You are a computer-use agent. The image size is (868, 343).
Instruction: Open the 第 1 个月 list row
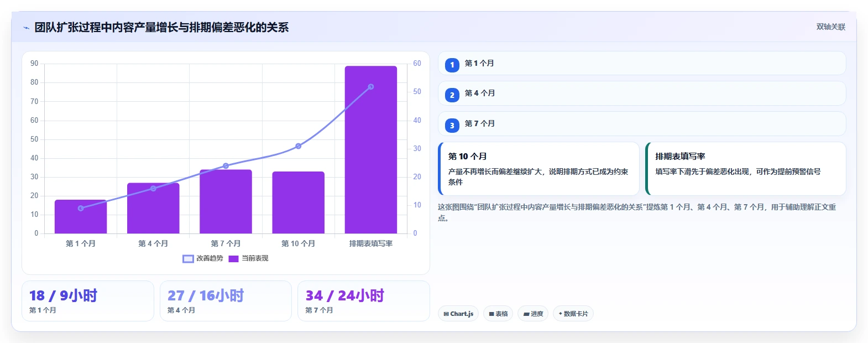click(642, 63)
